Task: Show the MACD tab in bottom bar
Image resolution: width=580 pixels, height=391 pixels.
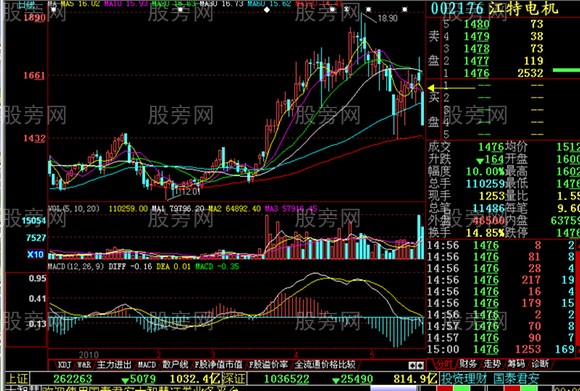Action: (x=147, y=365)
